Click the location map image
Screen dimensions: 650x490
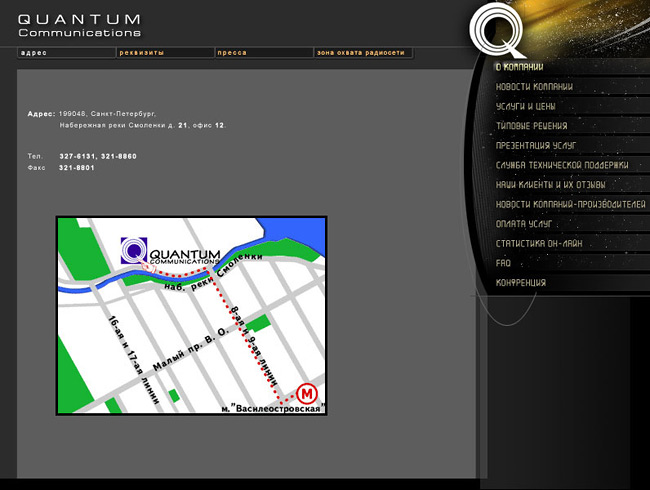click(x=192, y=315)
